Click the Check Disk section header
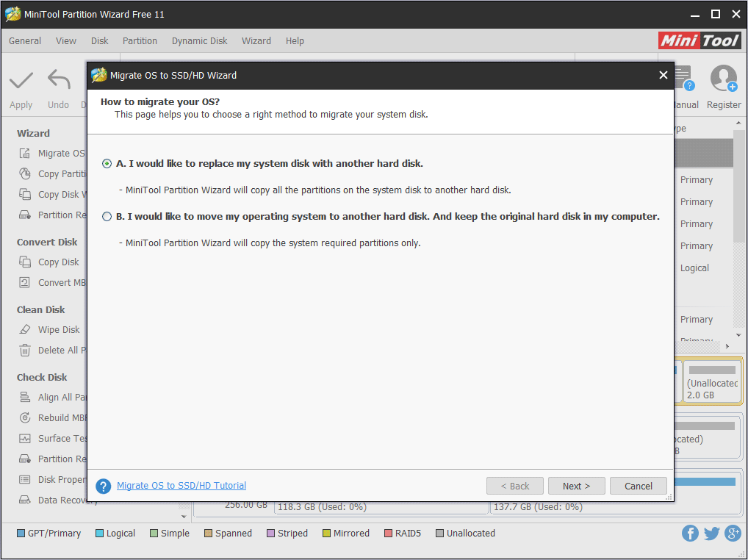The height and width of the screenshot is (560, 748). [x=42, y=377]
